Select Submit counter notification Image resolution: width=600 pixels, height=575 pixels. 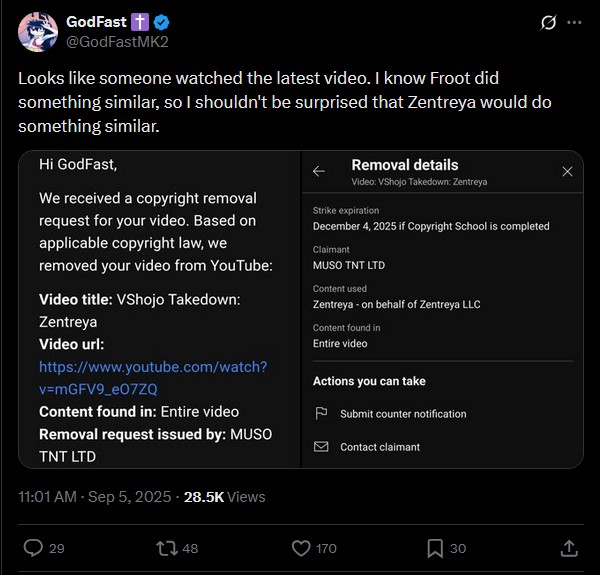coord(403,413)
